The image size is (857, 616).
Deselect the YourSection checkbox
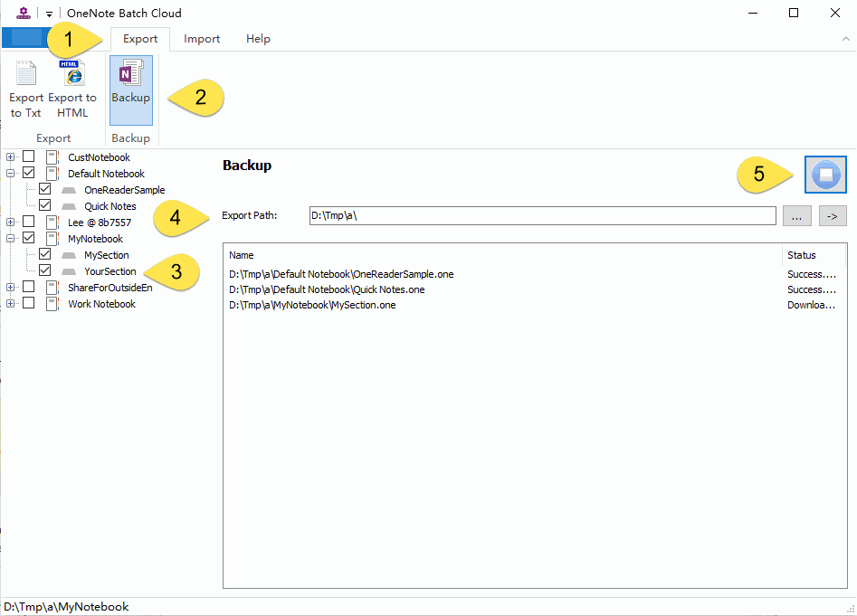coord(44,270)
